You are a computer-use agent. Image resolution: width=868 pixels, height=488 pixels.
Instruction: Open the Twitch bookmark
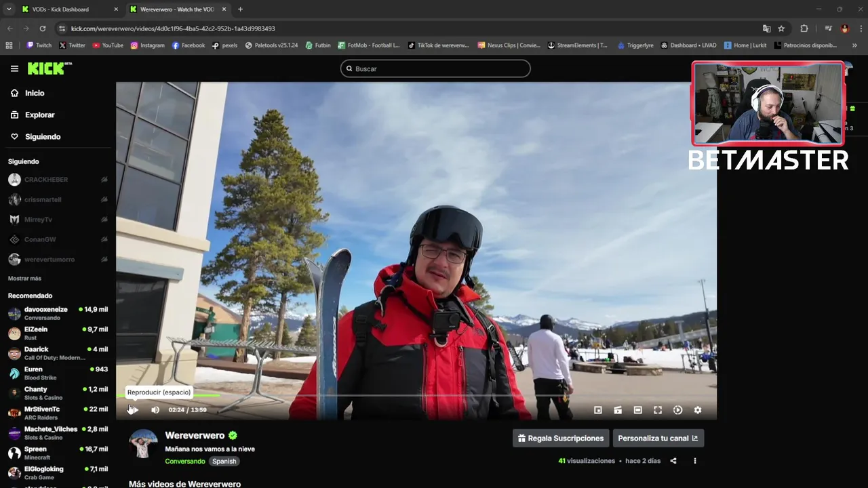click(39, 45)
